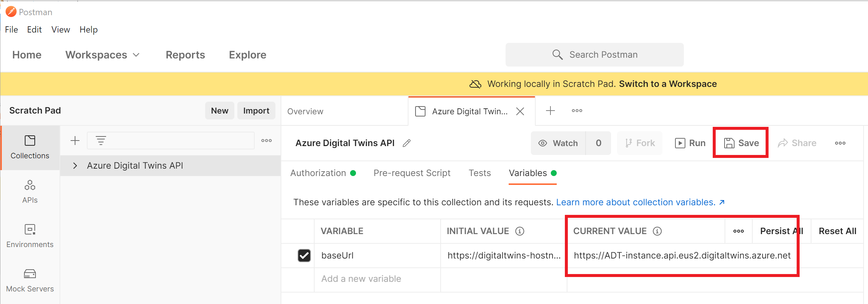868x304 pixels.
Task: Switch to the Authorization tab
Action: (x=323, y=173)
